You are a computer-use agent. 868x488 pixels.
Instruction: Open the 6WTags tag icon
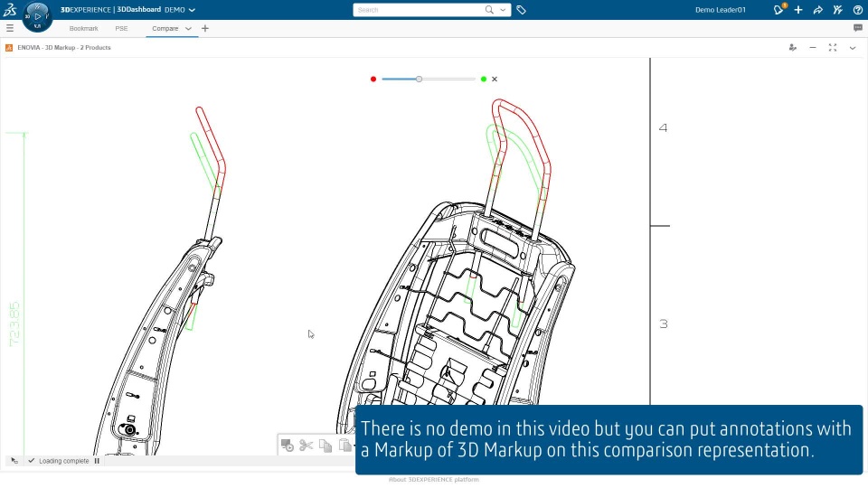521,10
